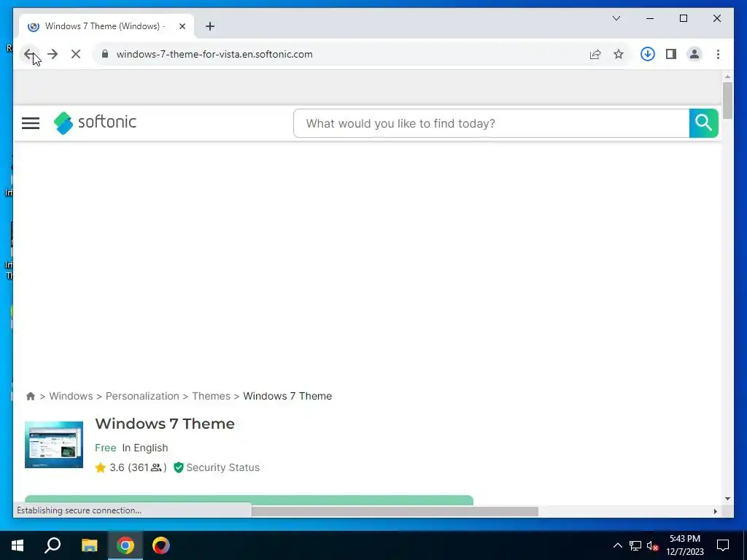Open the Themes breadcrumb link
747x560 pixels.
(x=211, y=396)
